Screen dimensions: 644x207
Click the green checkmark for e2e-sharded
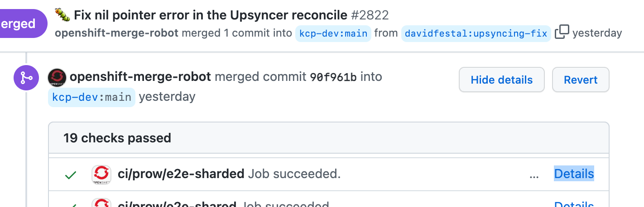70,174
